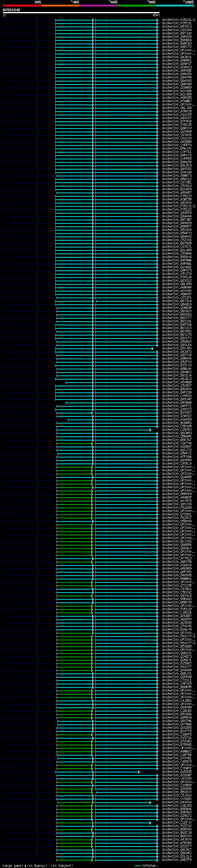Click hit label UniRef100_A7NXZ8
Screen dimensions: 197x868
point(177,111)
